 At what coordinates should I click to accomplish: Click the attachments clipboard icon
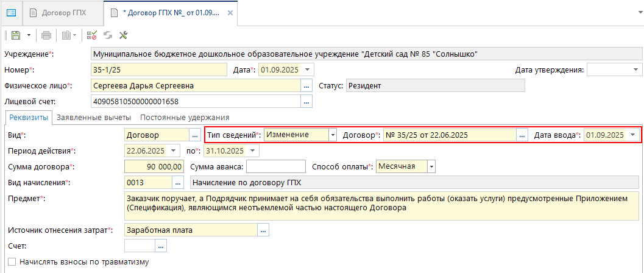click(67, 35)
